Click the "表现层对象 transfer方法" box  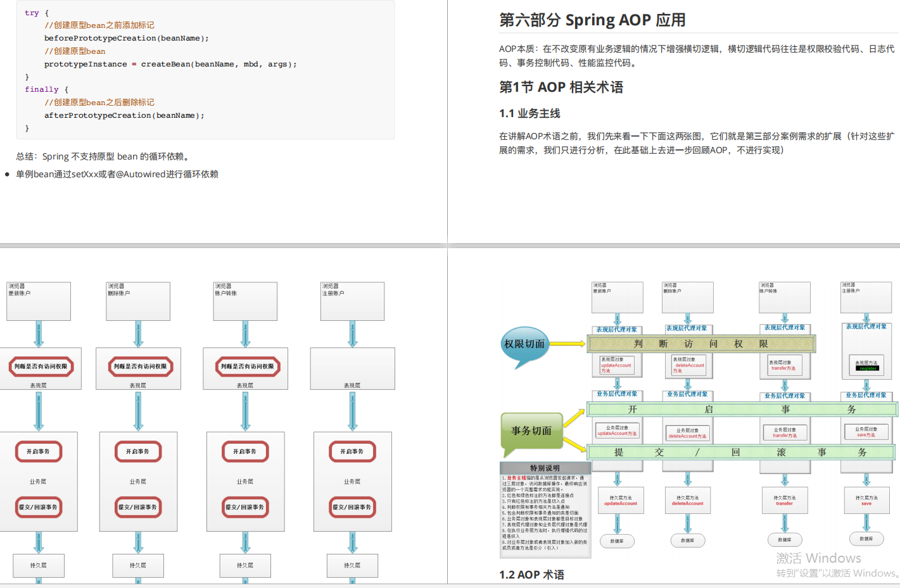click(785, 365)
